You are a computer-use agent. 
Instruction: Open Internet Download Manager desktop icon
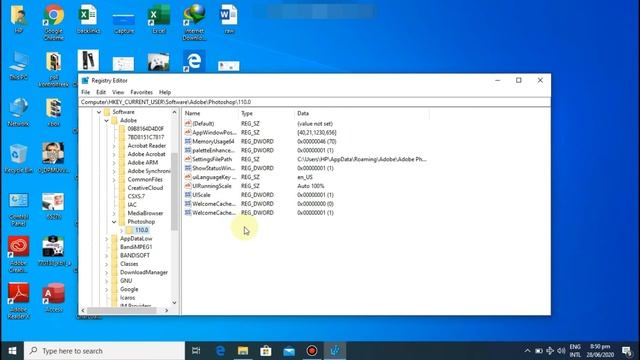194,22
